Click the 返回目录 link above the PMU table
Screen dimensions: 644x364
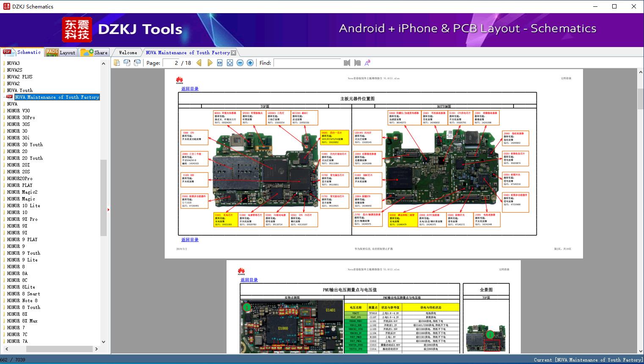pos(249,280)
